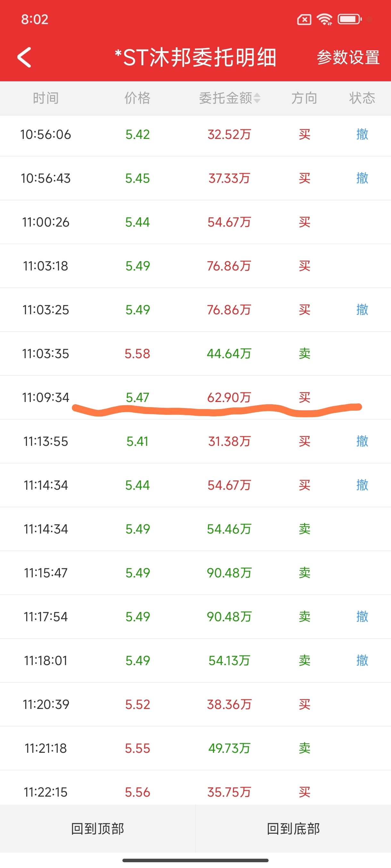Tap 撤 status in 11:17:54 row

click(x=362, y=617)
